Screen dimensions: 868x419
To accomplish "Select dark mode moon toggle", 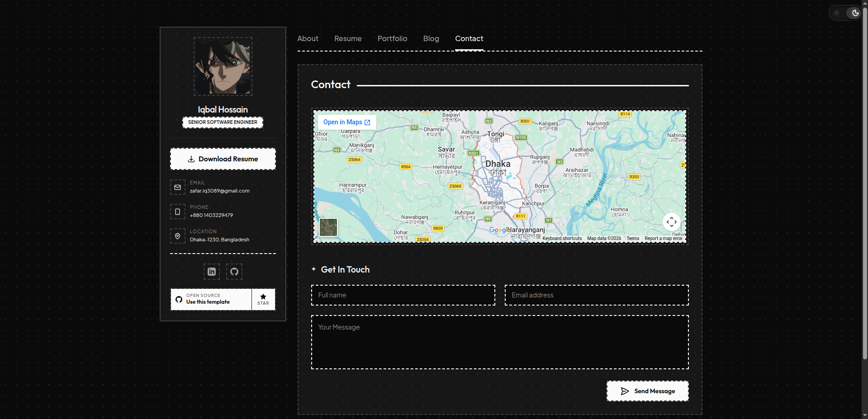I will pyautogui.click(x=855, y=13).
